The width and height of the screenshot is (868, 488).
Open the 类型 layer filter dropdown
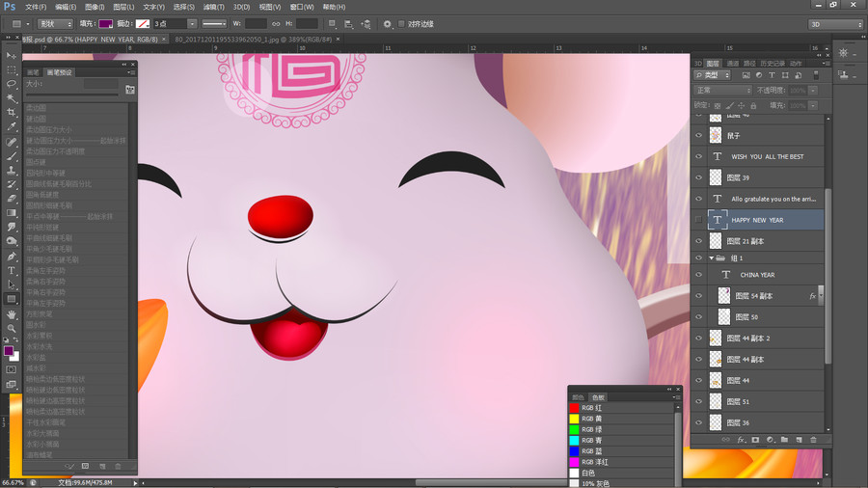tap(713, 75)
